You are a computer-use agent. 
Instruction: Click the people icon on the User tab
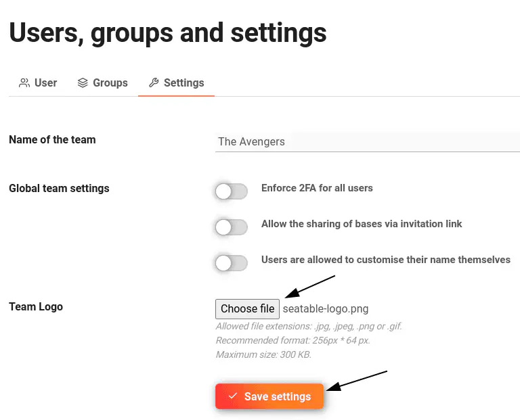[x=24, y=83]
